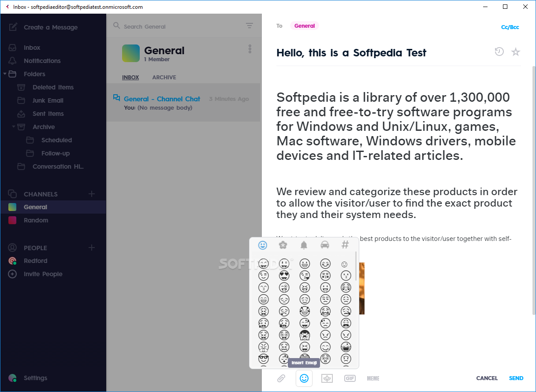Image resolution: width=536 pixels, height=392 pixels.
Task: Select the Scheduled folder
Action: (56, 140)
